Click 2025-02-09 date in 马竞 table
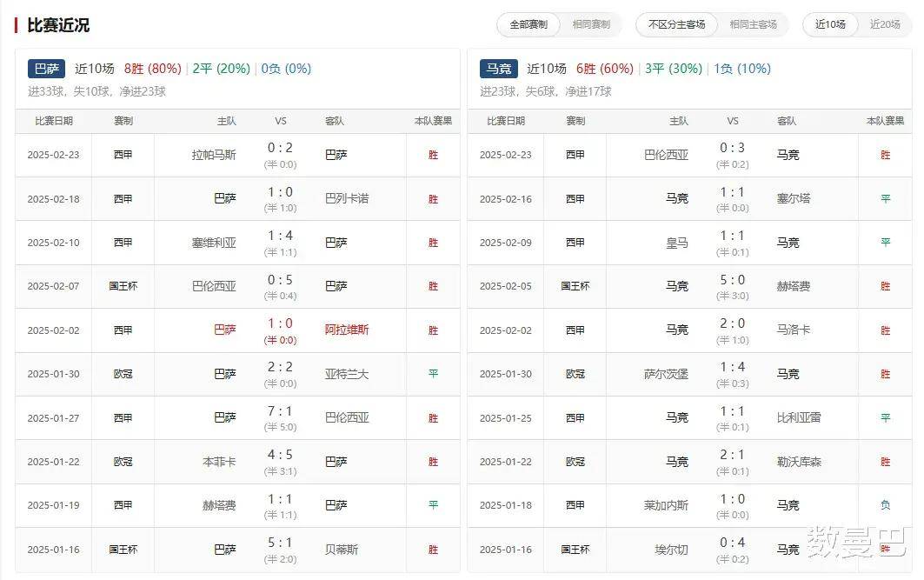The height and width of the screenshot is (580, 924). pyautogui.click(x=506, y=243)
